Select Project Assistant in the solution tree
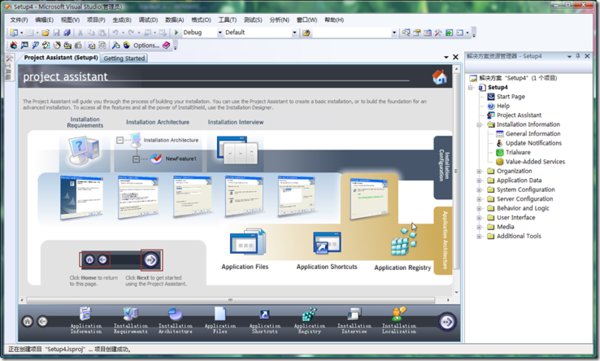Viewport: 600px width, 361px height. pos(519,115)
